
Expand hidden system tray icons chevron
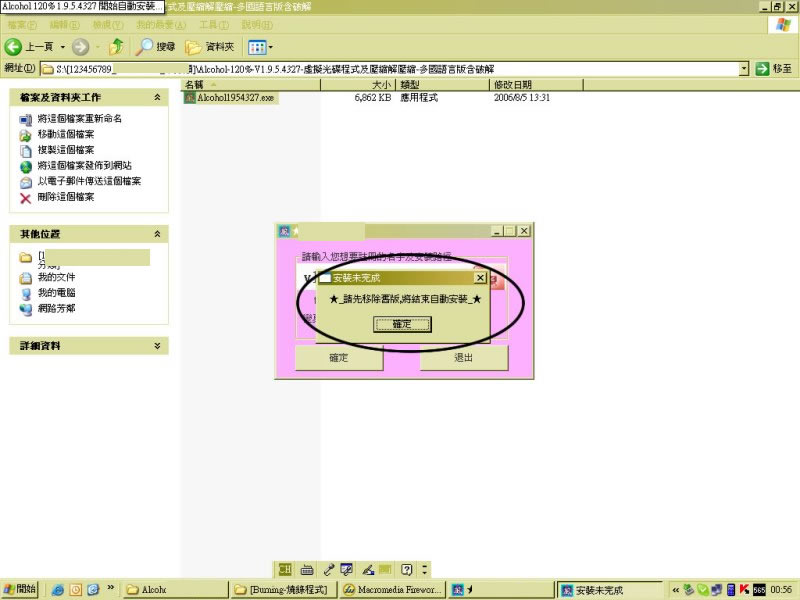click(676, 590)
